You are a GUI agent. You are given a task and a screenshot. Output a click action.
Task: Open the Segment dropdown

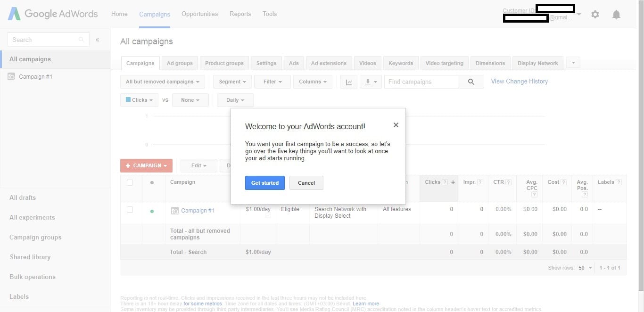[x=232, y=82]
